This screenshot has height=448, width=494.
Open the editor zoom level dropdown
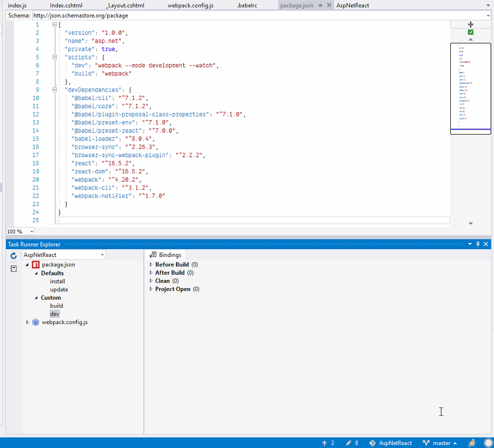[32, 232]
